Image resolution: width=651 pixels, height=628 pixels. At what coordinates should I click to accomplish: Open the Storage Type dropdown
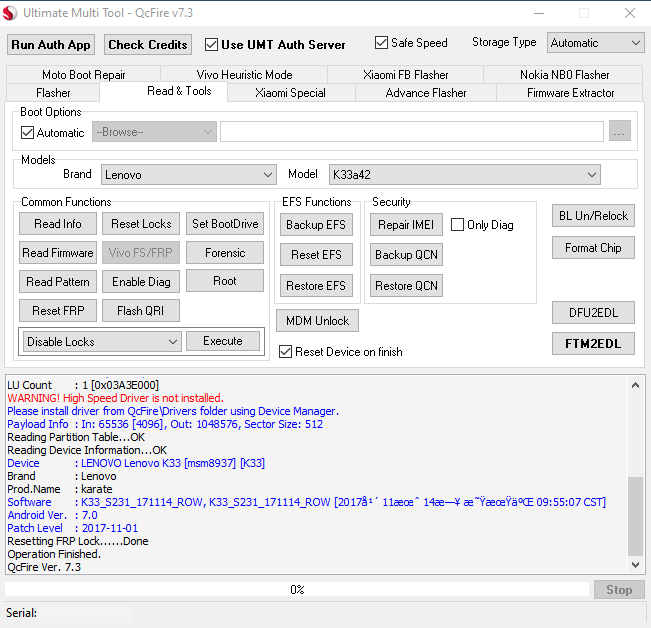click(x=595, y=43)
